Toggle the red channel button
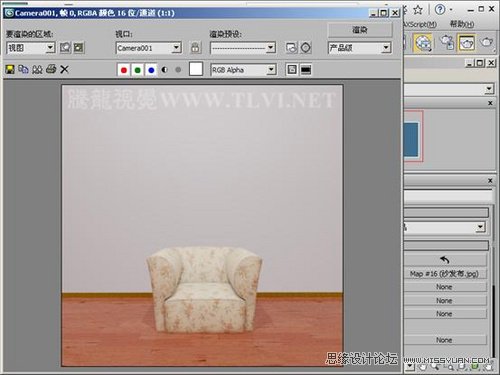Screen dimensions: 500x375 (124, 70)
